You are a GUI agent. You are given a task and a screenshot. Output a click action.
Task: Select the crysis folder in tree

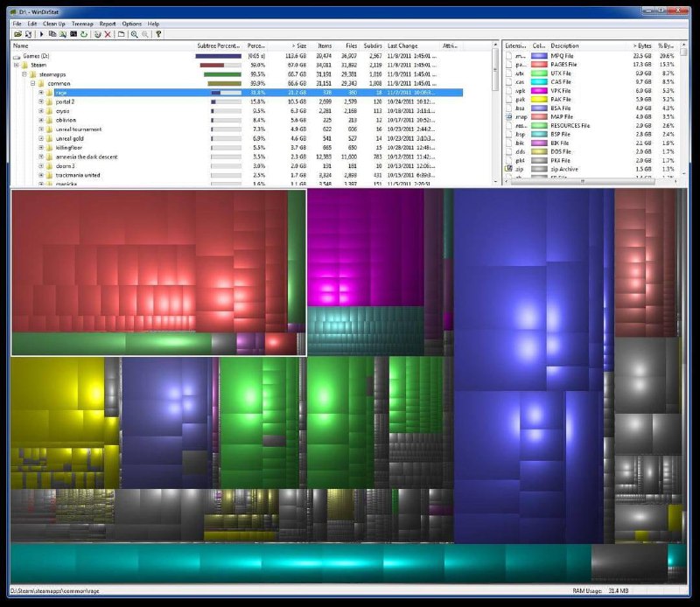(62, 111)
